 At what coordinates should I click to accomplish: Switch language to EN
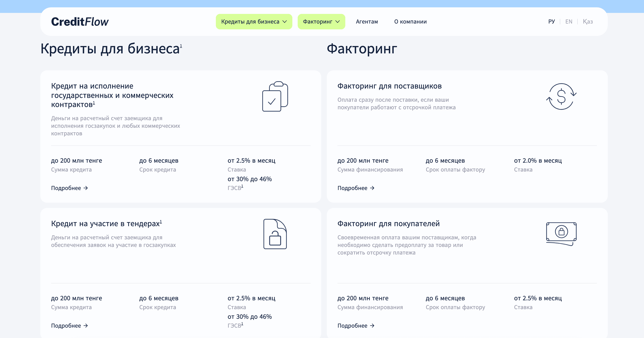[569, 22]
